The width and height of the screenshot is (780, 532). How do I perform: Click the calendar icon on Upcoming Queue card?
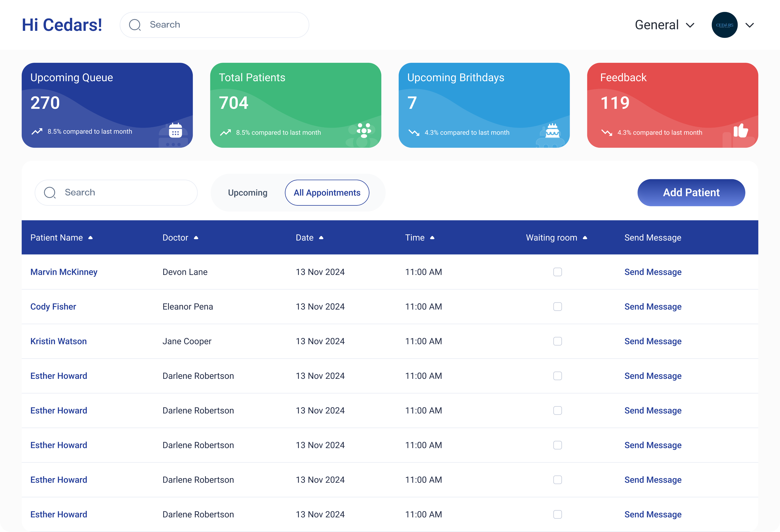pos(175,131)
